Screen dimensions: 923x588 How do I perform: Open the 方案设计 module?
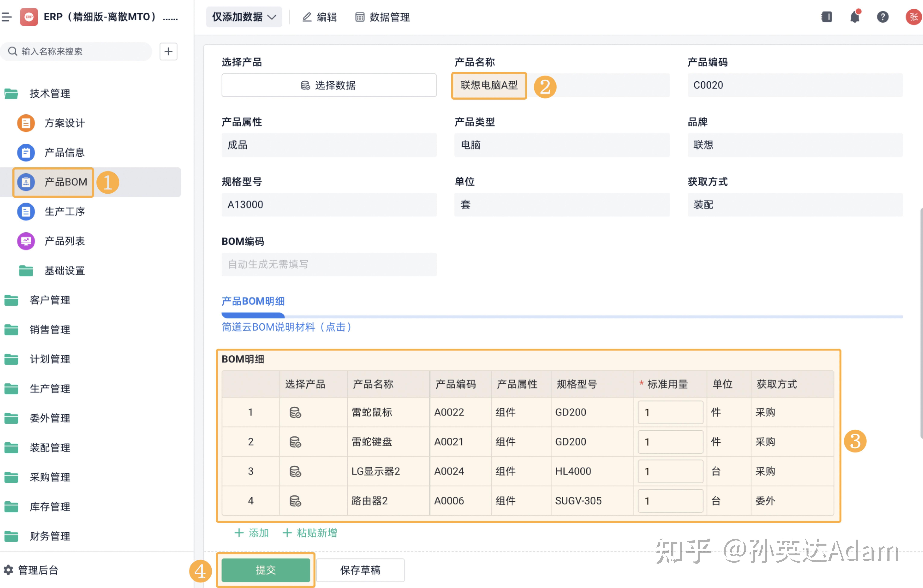[64, 123]
